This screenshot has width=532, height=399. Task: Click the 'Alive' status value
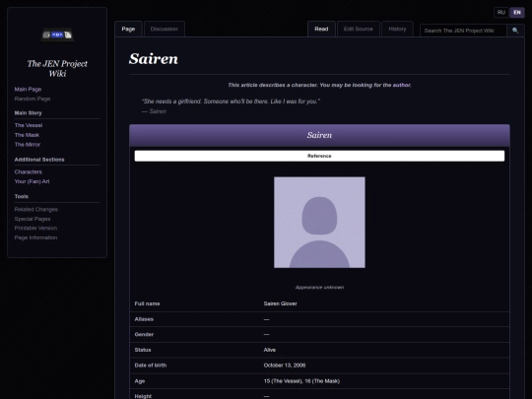point(270,350)
